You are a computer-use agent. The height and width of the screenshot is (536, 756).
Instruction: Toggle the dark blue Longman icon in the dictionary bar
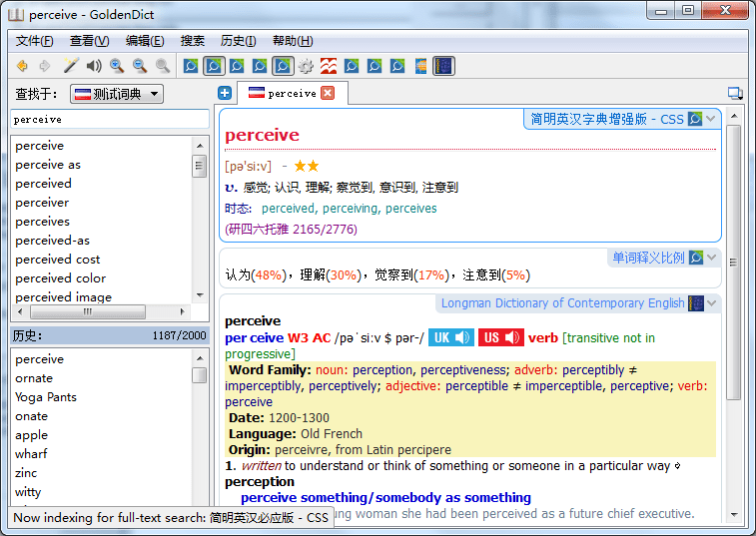[x=443, y=66]
